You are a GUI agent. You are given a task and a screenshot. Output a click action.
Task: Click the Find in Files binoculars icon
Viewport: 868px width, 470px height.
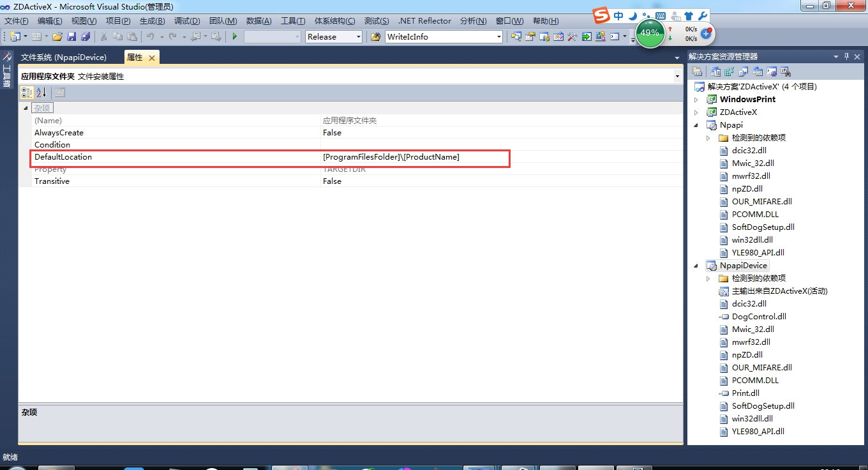[x=376, y=36]
